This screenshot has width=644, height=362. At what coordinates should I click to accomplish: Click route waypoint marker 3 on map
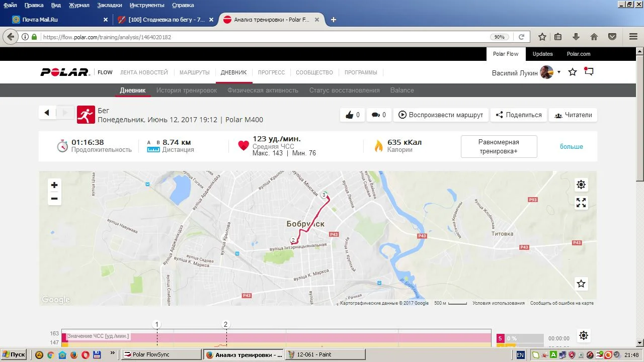point(324,195)
